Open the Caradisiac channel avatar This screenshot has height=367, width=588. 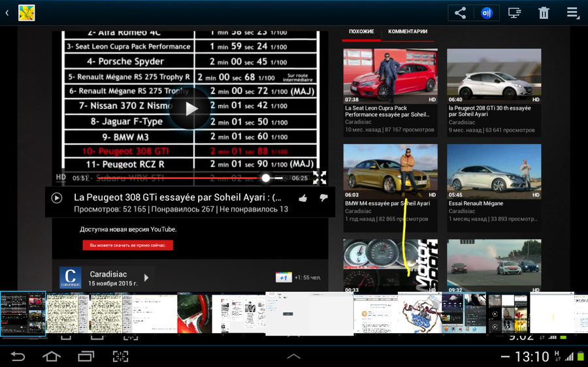[70, 278]
